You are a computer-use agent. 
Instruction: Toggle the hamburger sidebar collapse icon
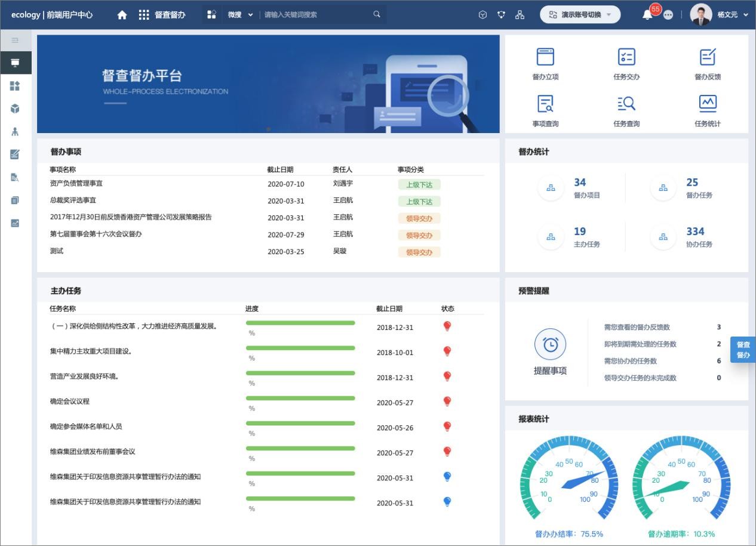(16, 41)
